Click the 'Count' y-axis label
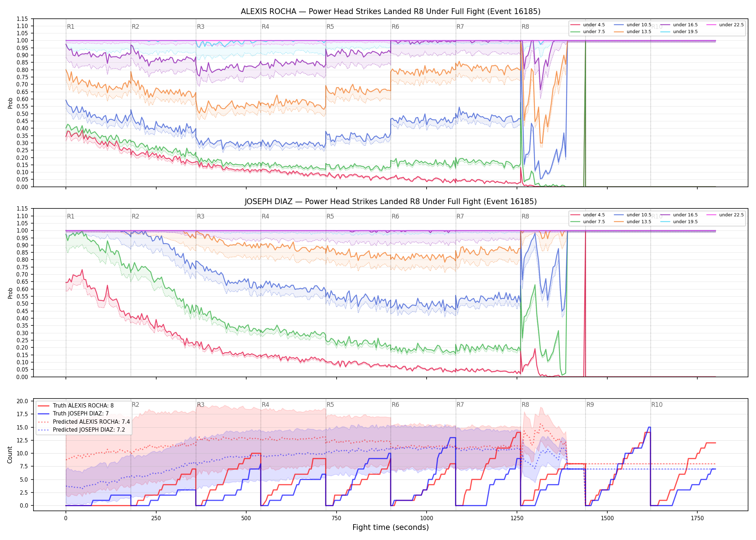This screenshot has height=540, width=756. (x=10, y=455)
